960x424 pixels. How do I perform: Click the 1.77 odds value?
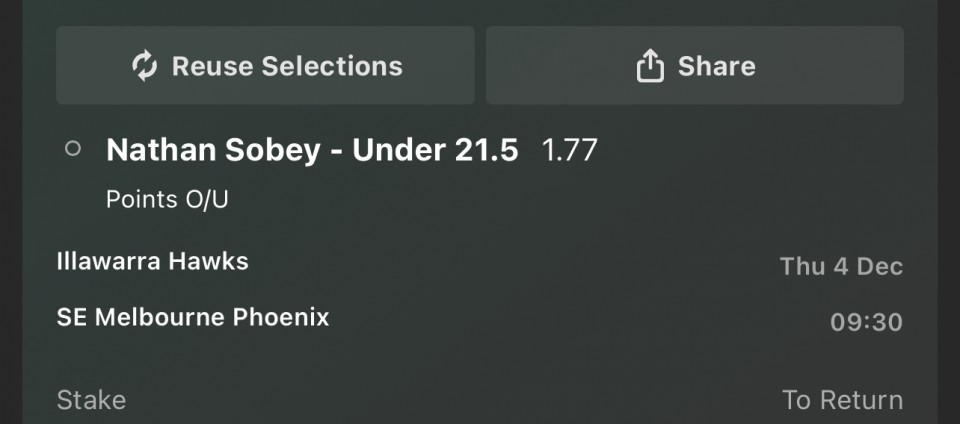pyautogui.click(x=569, y=150)
